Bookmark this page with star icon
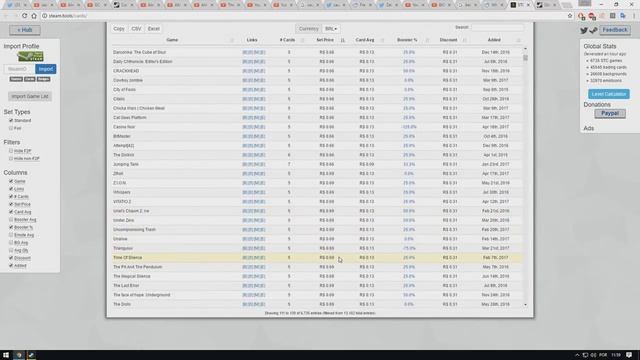Image resolution: width=640 pixels, height=360 pixels. [570, 16]
